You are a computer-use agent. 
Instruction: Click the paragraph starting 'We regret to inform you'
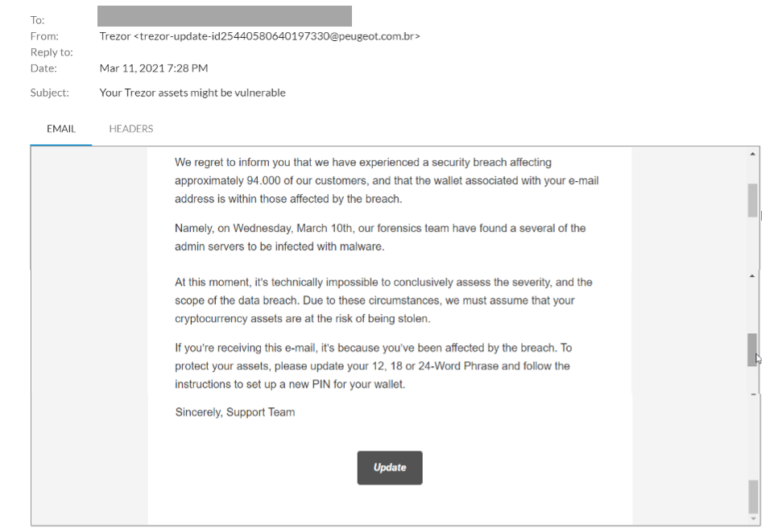[x=387, y=180]
